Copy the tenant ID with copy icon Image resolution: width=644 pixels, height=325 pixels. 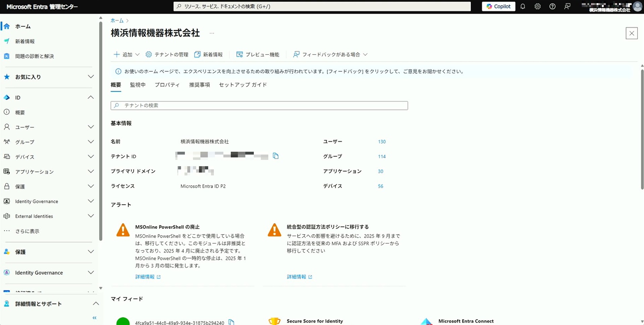point(276,156)
